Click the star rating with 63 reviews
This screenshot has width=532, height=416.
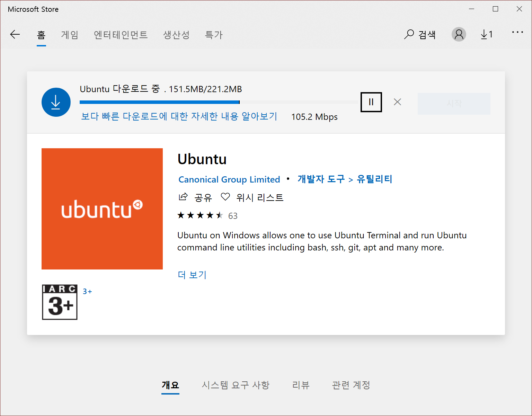[207, 215]
